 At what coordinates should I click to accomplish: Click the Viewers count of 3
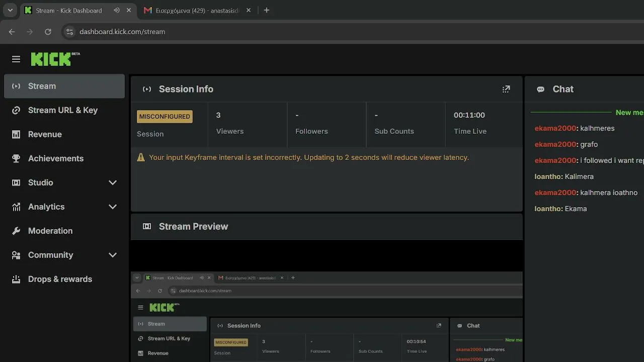click(218, 115)
